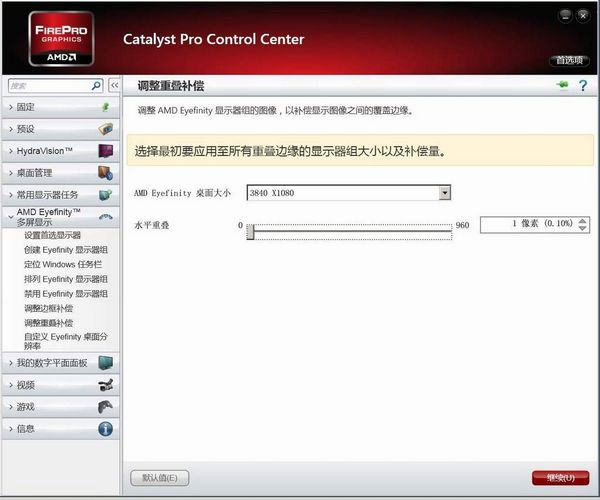Open the 首选项 preferences button
600x500 pixels.
click(569, 60)
